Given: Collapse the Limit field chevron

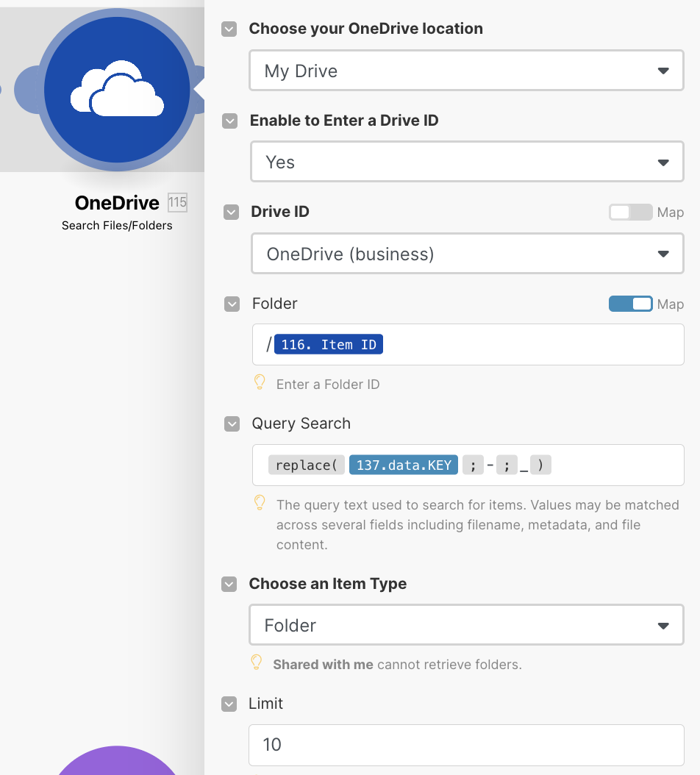Looking at the screenshot, I should tap(229, 704).
